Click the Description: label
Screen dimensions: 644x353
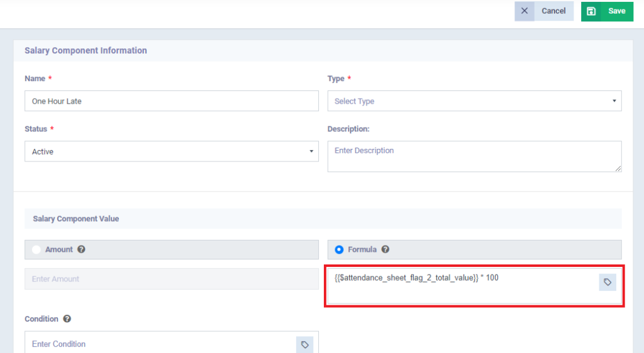(x=348, y=129)
